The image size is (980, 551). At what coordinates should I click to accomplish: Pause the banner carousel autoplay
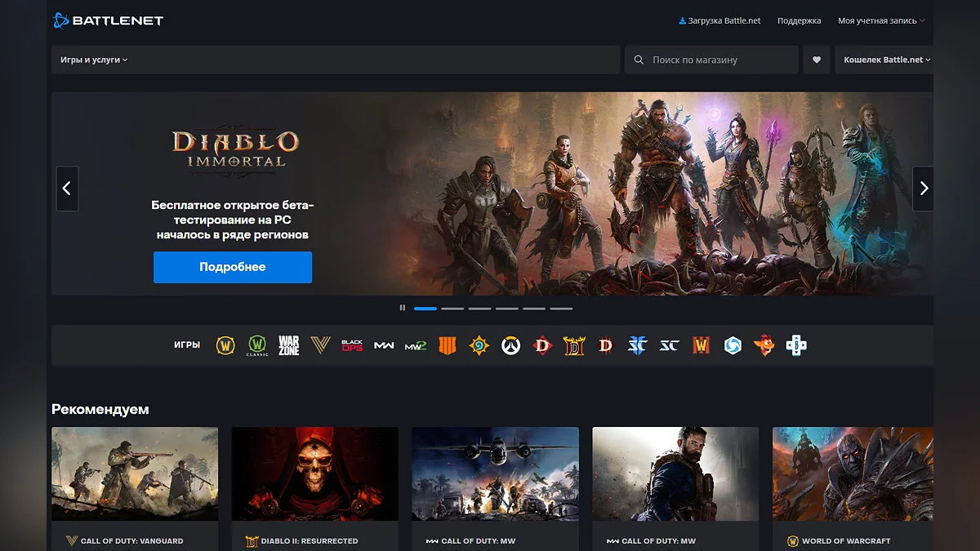pos(403,308)
